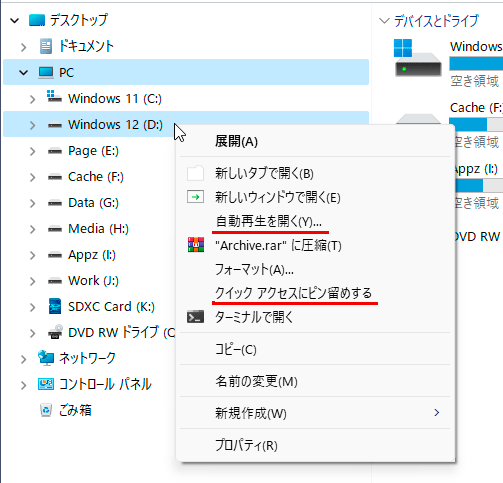Select the Page (E:) tree row
This screenshot has height=483, width=503.
click(x=89, y=151)
